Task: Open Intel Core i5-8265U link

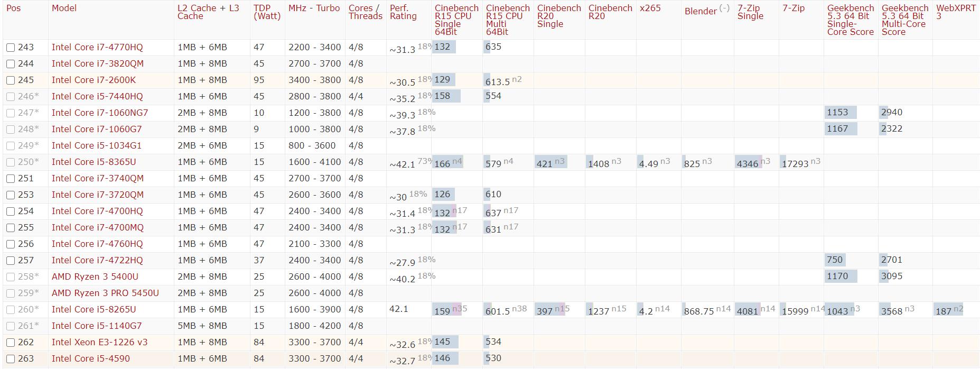Action: 94,310
